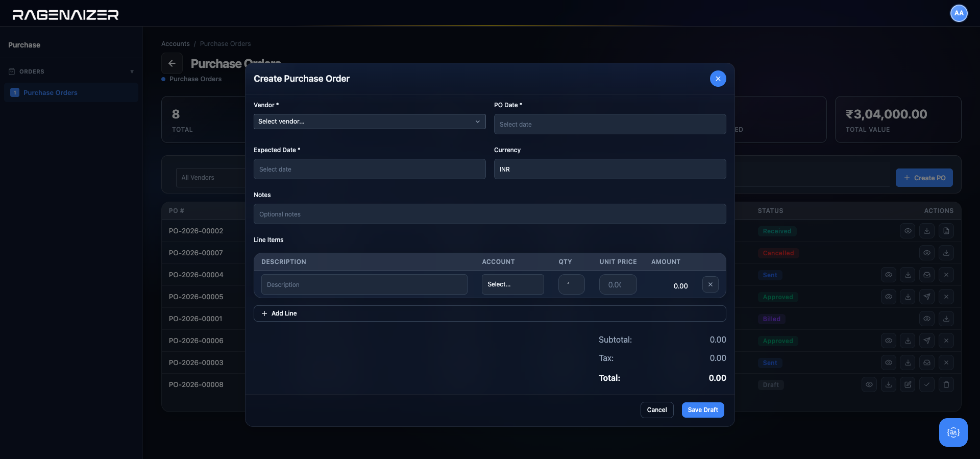The height and width of the screenshot is (459, 980).
Task: View draft PO-2026-00008 with eye icon
Action: click(x=869, y=384)
